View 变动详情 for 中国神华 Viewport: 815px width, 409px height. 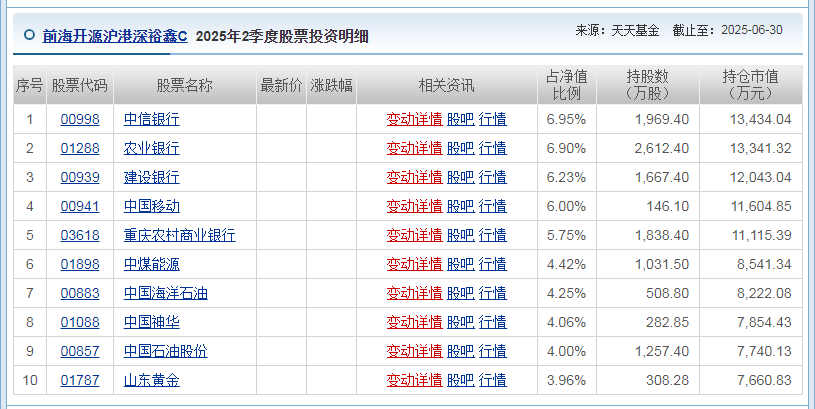click(414, 323)
